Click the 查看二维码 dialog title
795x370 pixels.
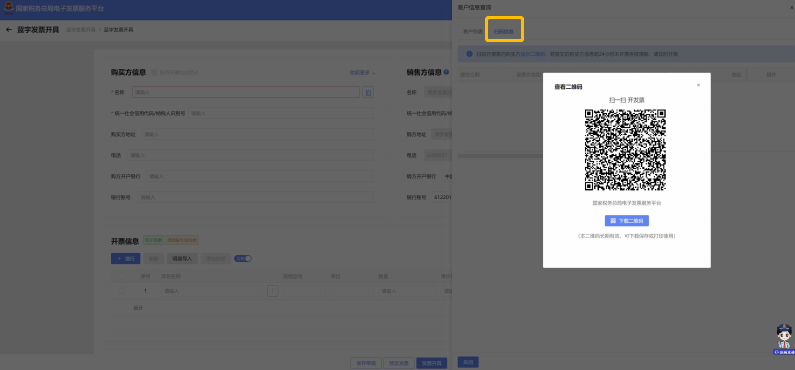[568, 87]
